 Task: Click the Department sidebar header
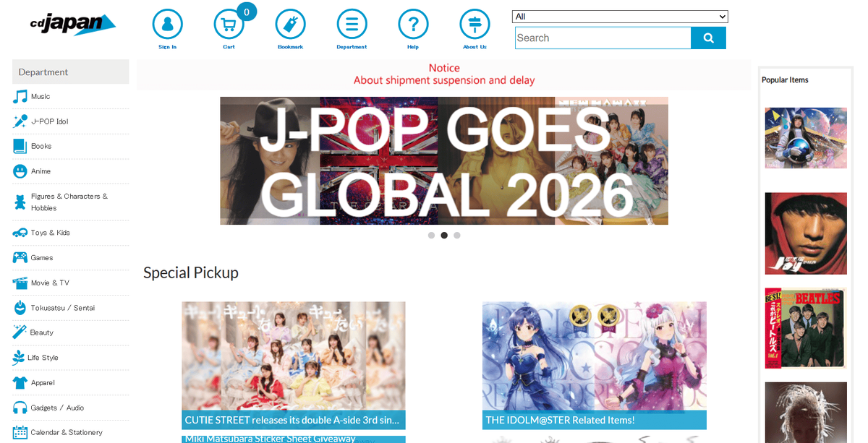[x=71, y=72]
